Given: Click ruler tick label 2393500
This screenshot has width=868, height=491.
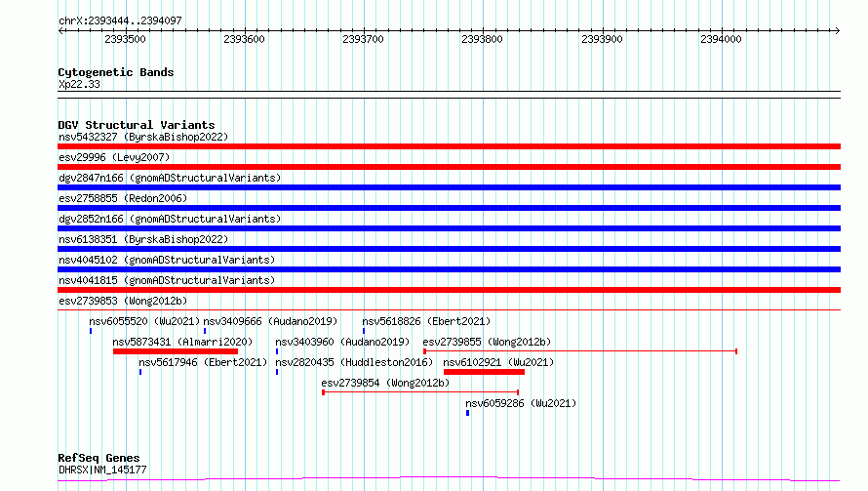Looking at the screenshot, I should pos(125,39).
